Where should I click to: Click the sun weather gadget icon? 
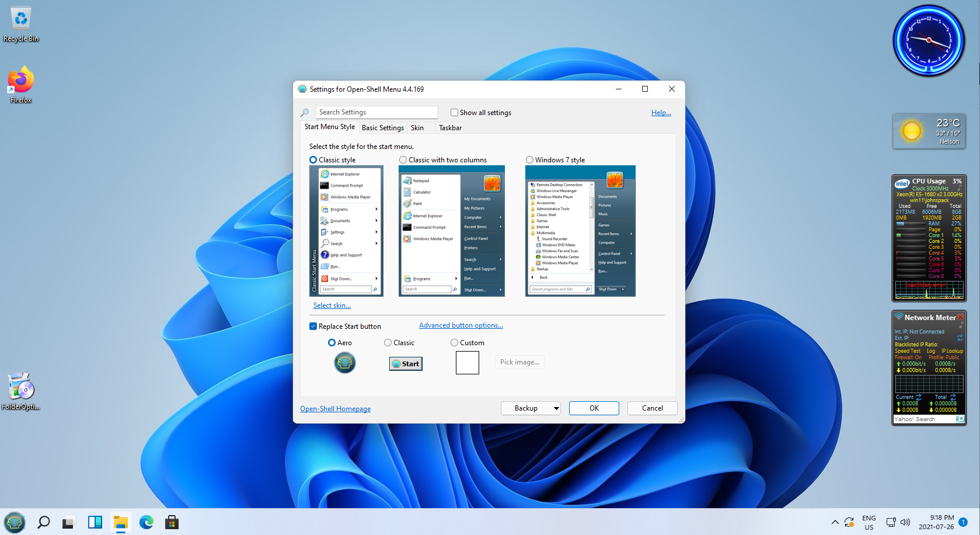point(912,131)
